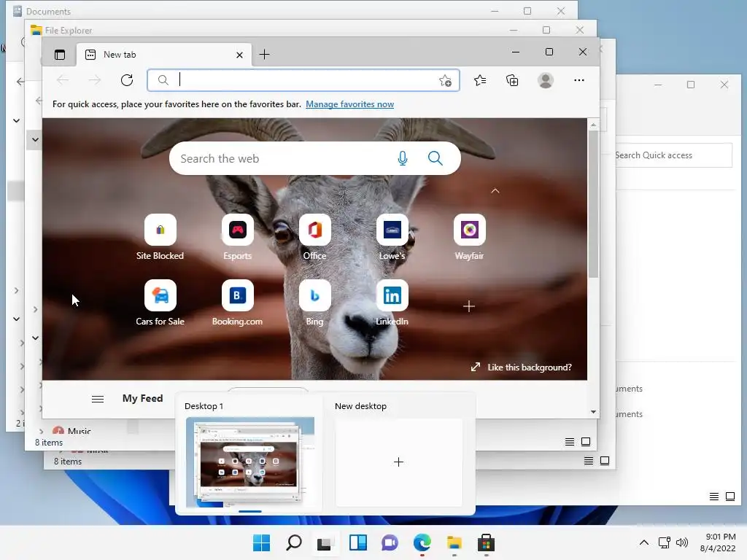
Task: Close the New tab tab
Action: (x=239, y=55)
